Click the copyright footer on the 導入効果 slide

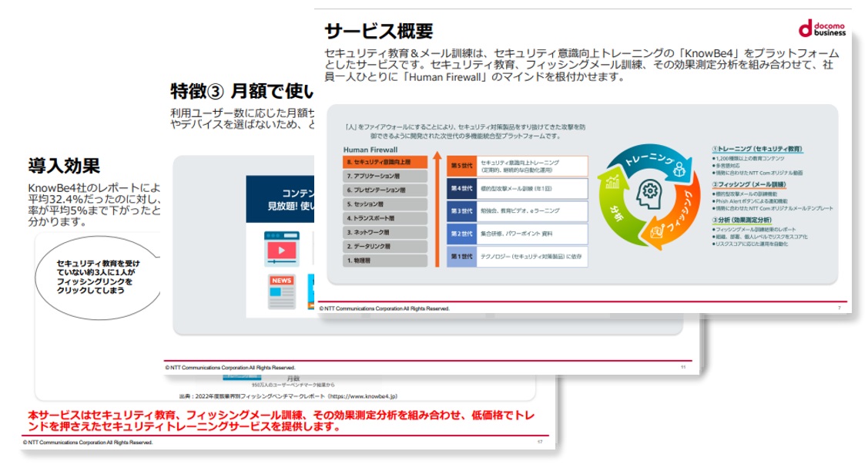pos(88,443)
